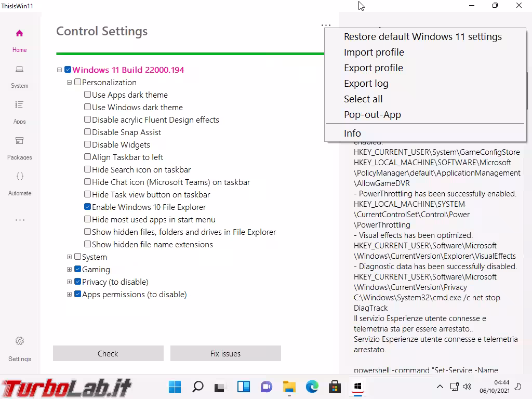
Task: Click the sidebar three-dots more icon
Action: tap(20, 220)
